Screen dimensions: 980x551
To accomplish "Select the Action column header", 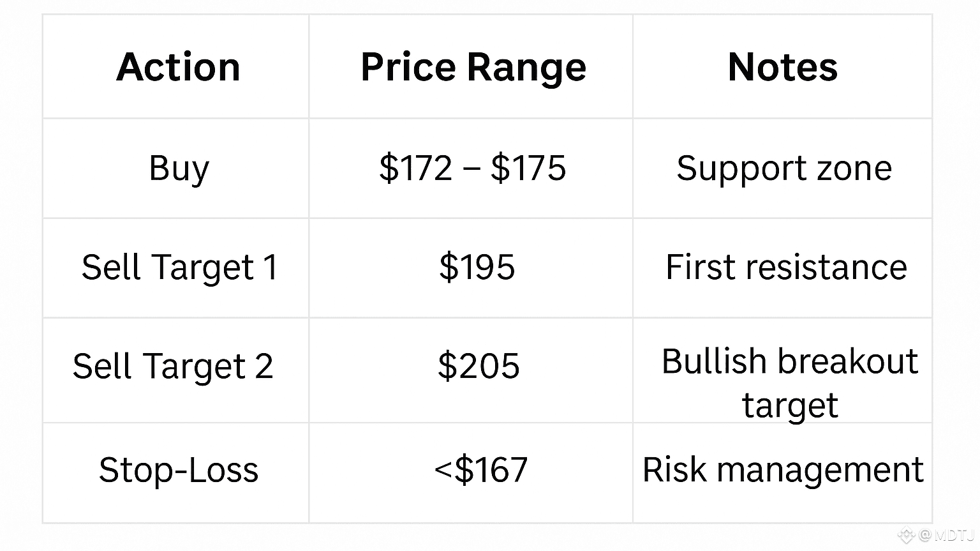I will tap(178, 67).
